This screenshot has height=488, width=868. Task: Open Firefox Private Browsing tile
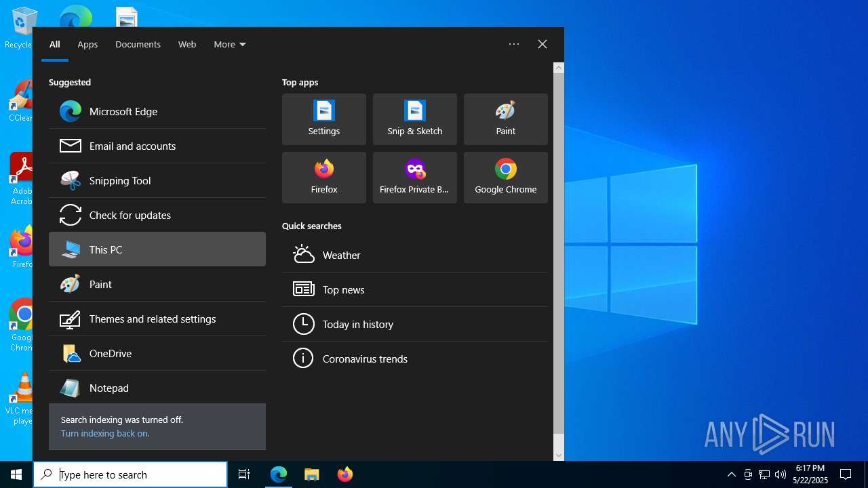[x=415, y=178]
